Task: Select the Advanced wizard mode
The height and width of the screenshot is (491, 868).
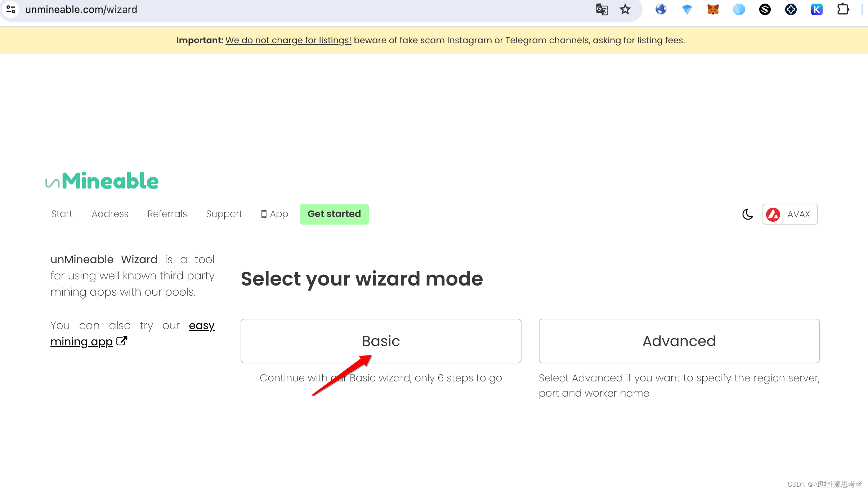Action: point(679,341)
